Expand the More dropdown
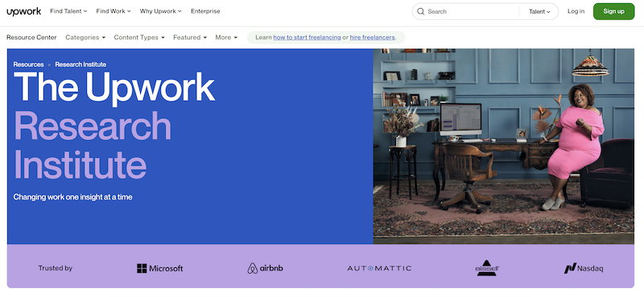644x297 pixels. [226, 37]
